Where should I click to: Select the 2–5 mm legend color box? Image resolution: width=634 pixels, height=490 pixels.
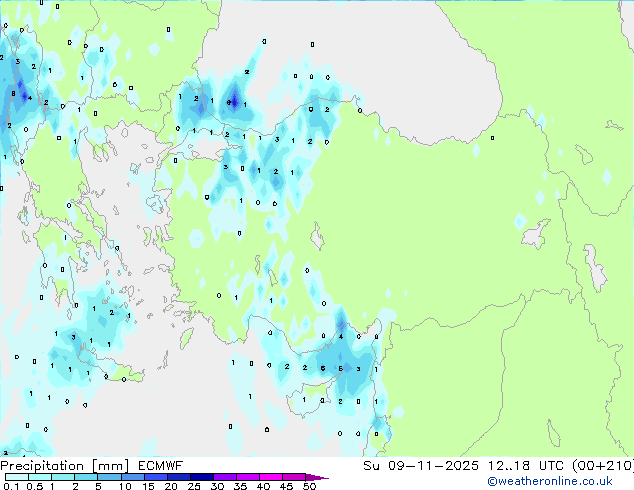(x=86, y=477)
